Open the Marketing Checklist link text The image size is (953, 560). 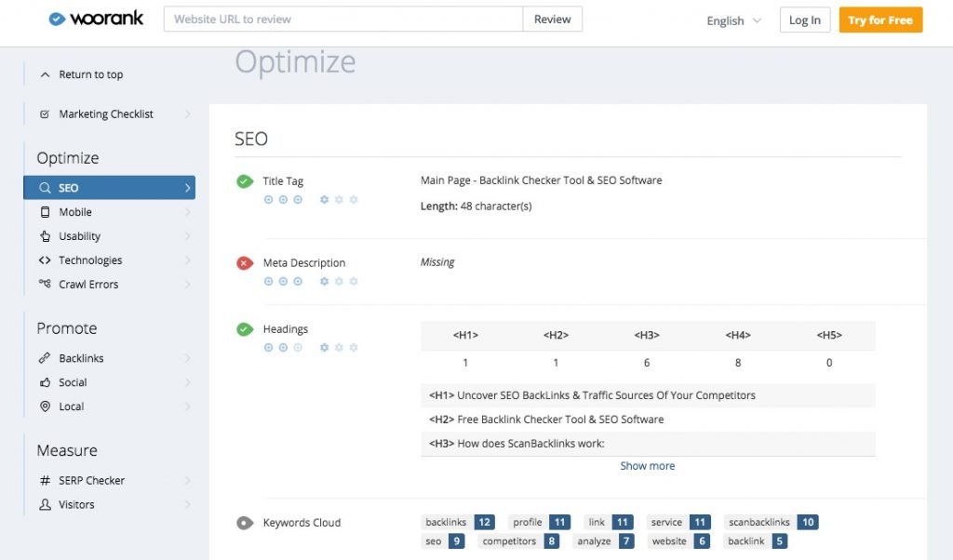pyautogui.click(x=106, y=114)
